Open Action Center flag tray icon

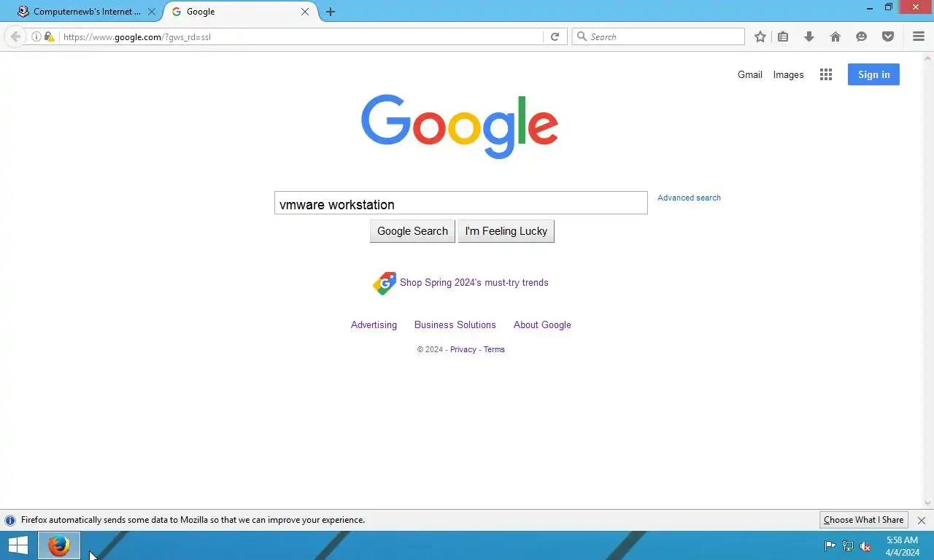pyautogui.click(x=830, y=546)
